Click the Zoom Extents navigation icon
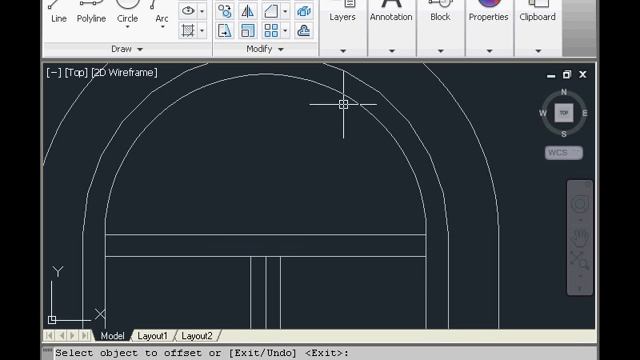 point(580,260)
